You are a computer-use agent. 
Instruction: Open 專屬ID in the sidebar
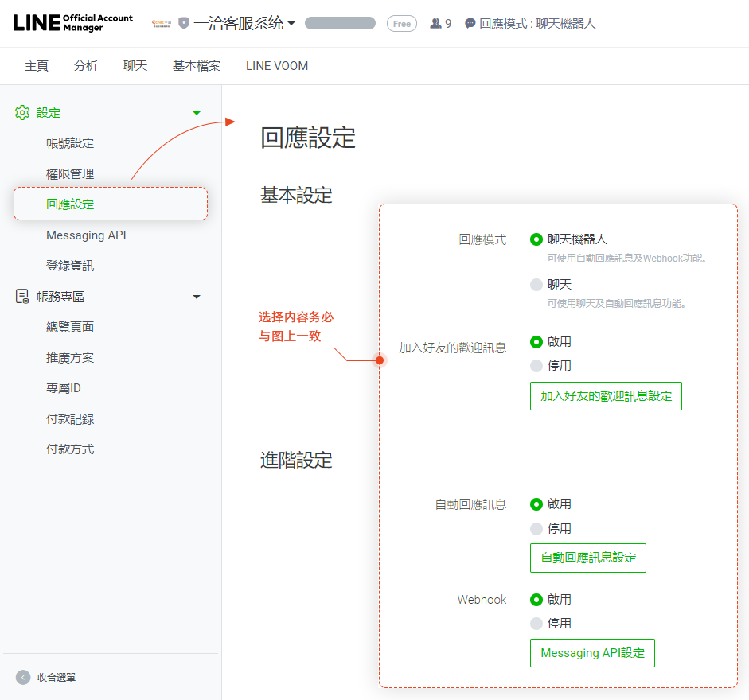[64, 388]
